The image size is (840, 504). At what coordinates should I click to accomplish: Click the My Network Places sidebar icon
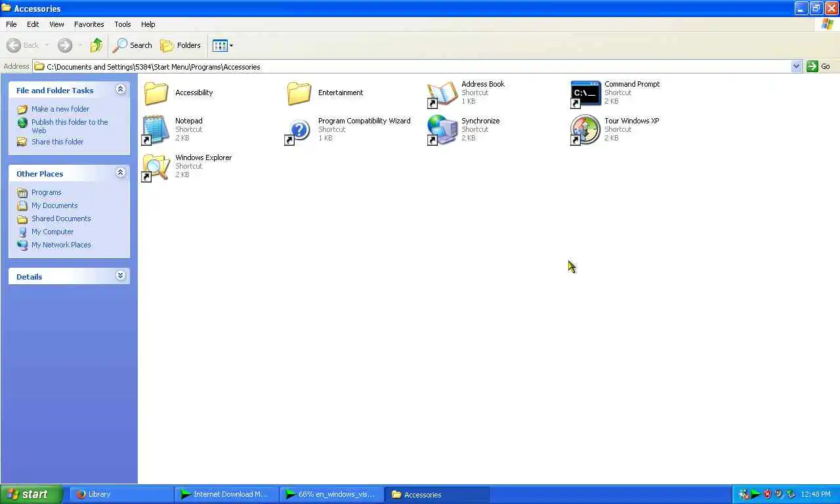(22, 245)
